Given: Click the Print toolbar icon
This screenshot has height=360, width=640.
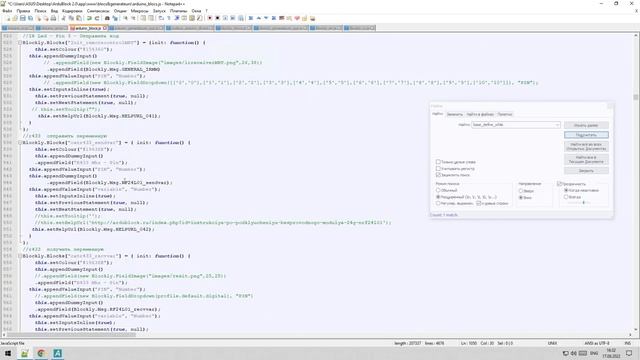Looking at the screenshot, I should point(53,18).
